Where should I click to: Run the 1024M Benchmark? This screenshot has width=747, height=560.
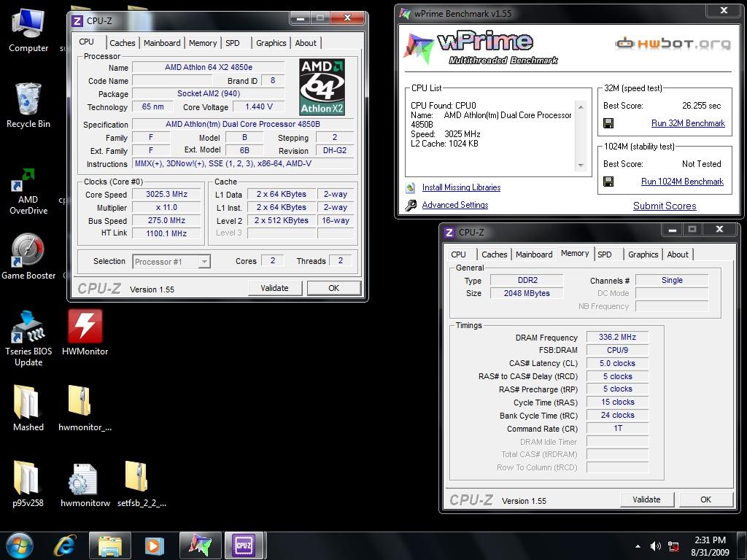pyautogui.click(x=682, y=182)
